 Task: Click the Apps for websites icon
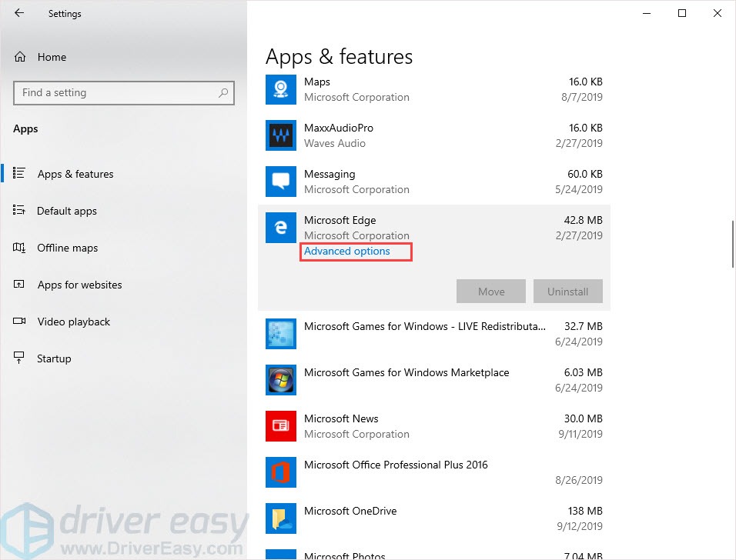tap(18, 284)
